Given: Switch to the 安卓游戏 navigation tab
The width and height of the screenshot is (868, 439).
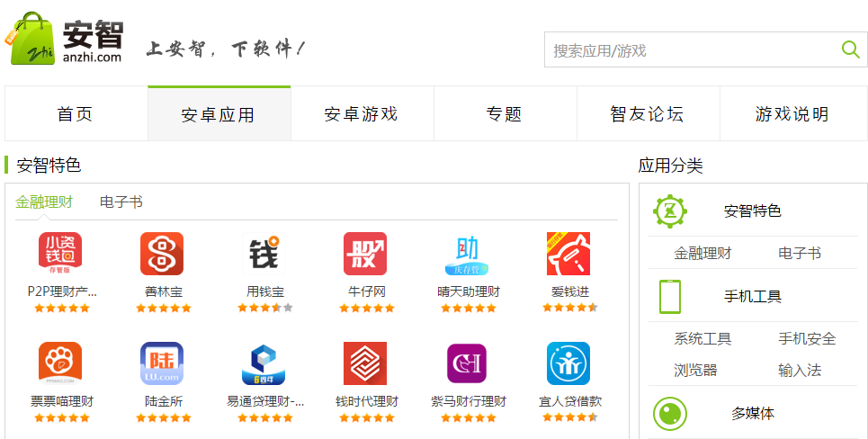Looking at the screenshot, I should pos(362,114).
